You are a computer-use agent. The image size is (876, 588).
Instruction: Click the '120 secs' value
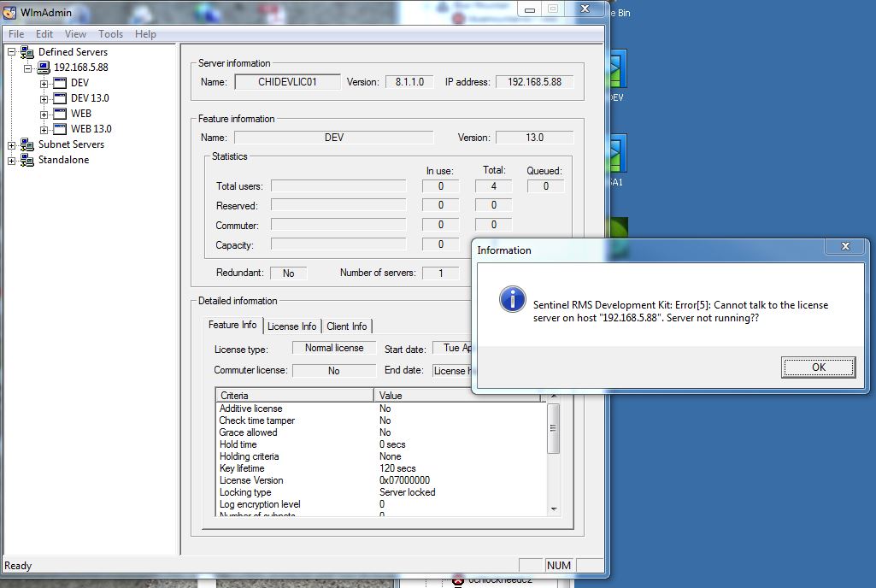(397, 468)
